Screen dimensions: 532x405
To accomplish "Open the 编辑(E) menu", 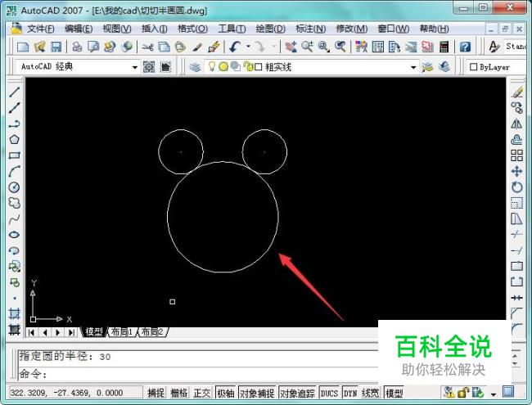I will point(79,29).
